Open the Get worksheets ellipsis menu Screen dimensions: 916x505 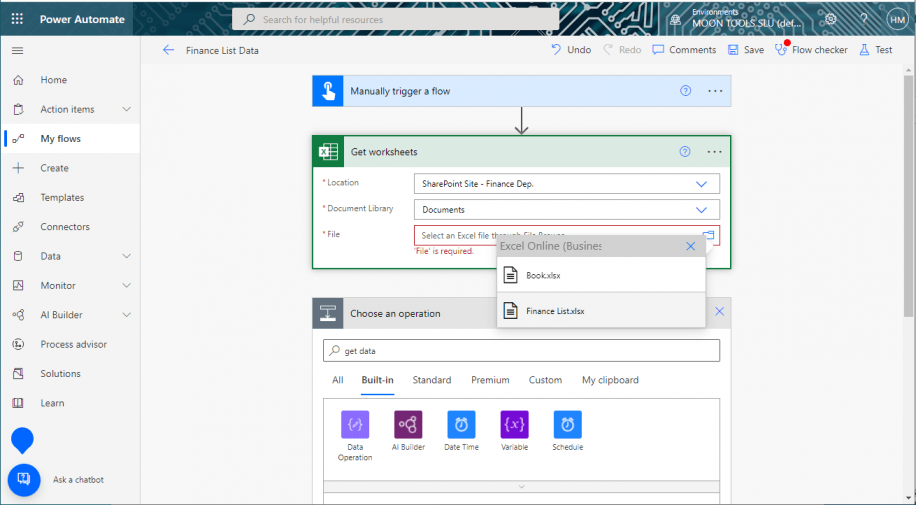pos(714,152)
